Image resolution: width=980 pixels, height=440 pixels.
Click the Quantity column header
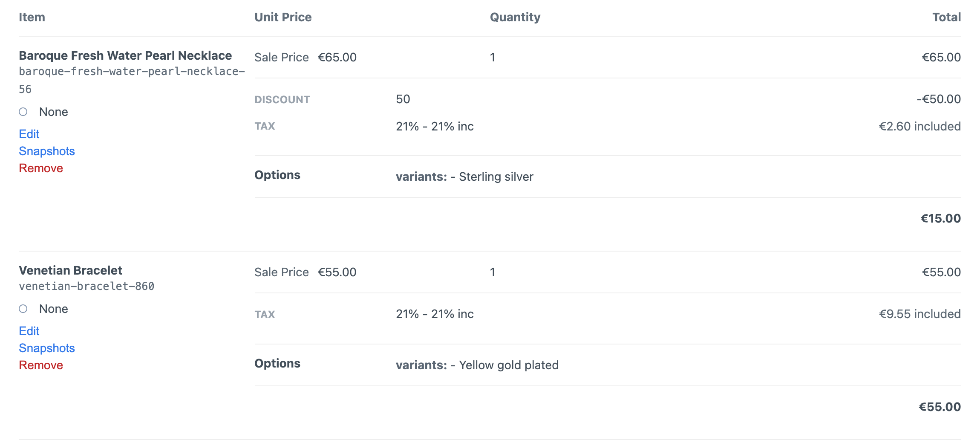tap(515, 17)
